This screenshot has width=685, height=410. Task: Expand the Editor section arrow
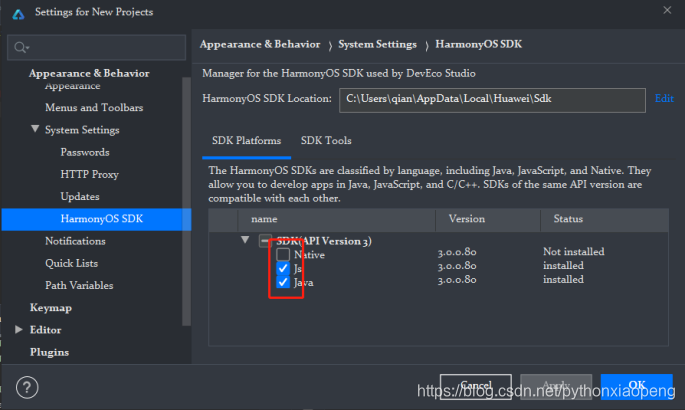18,329
